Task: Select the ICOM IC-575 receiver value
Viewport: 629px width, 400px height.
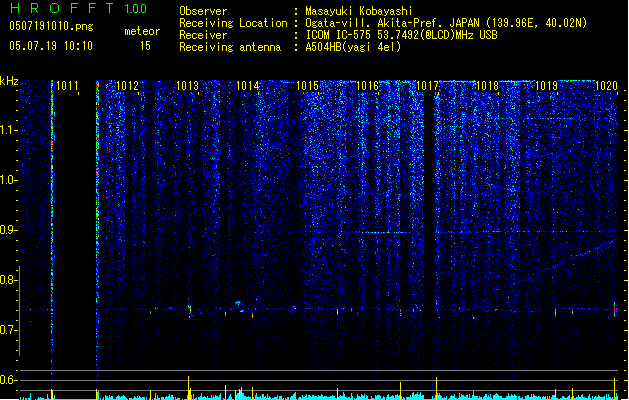Action: pos(401,35)
